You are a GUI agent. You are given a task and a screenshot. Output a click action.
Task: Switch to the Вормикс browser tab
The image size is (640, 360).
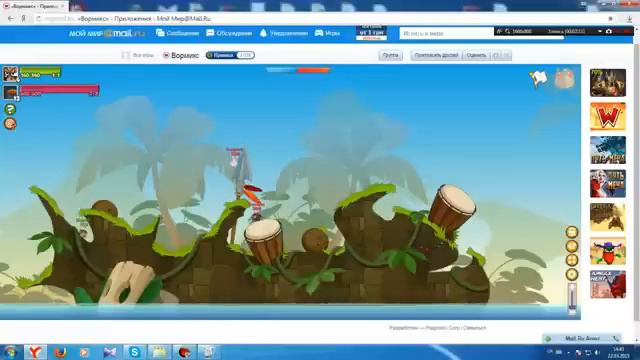34,6
